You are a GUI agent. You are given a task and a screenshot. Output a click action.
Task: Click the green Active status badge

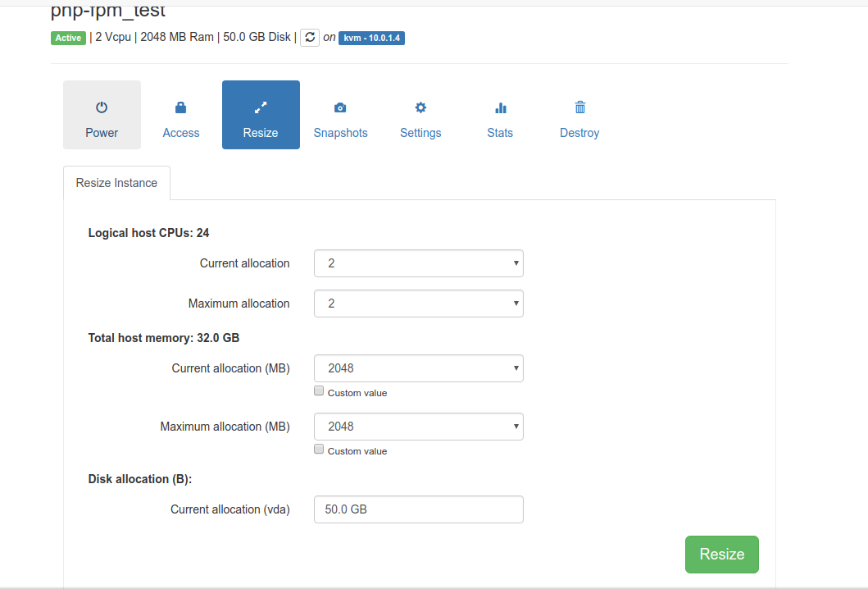pyautogui.click(x=68, y=38)
